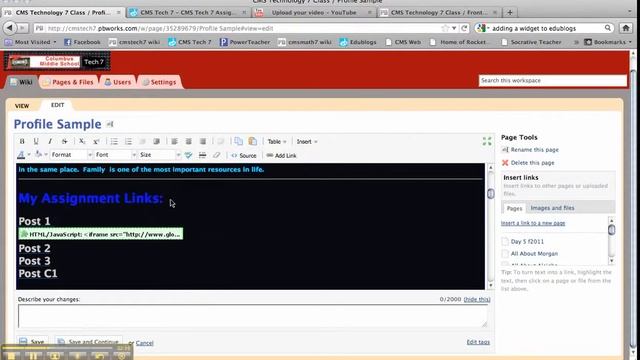Insert numbered list

[x=128, y=141]
